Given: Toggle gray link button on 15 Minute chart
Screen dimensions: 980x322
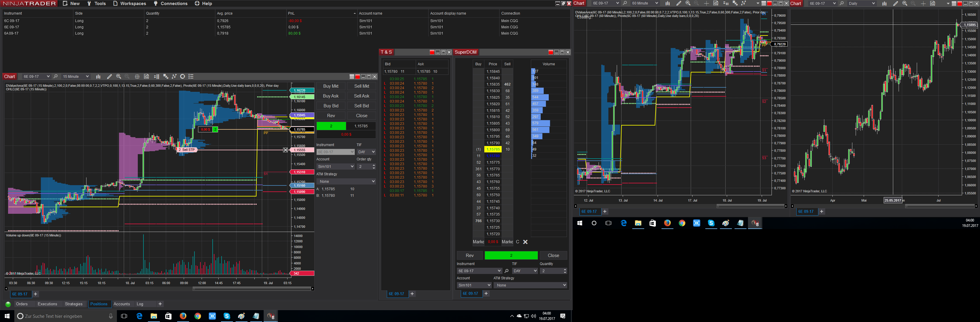Looking at the screenshot, I should click(x=352, y=77).
